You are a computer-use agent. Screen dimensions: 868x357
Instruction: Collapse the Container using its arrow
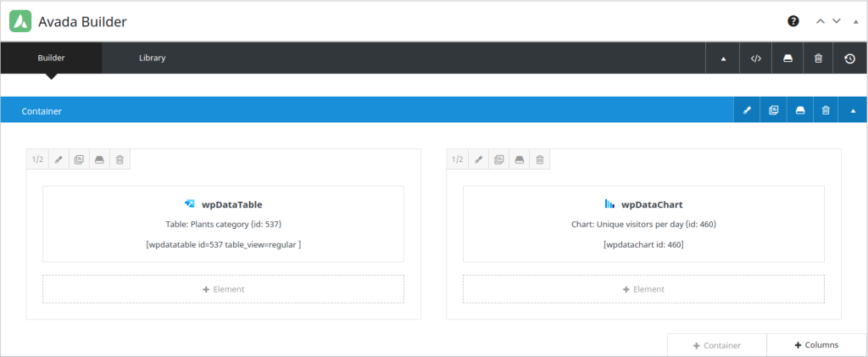(853, 111)
